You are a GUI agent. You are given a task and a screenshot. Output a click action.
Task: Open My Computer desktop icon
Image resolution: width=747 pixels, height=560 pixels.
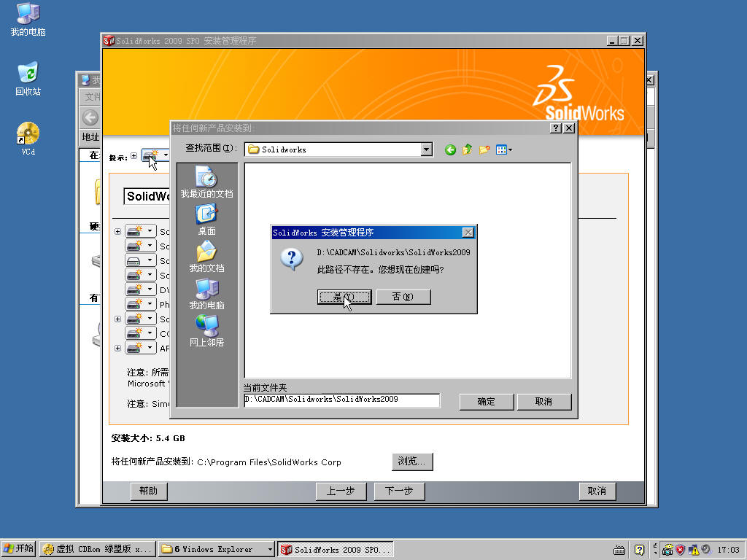(28, 20)
